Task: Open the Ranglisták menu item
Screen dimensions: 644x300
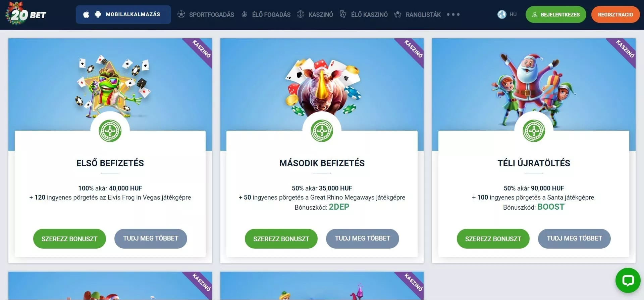Action: point(423,14)
